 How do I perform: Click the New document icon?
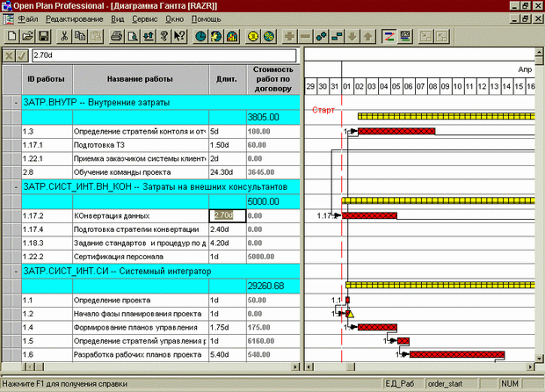tap(12, 36)
